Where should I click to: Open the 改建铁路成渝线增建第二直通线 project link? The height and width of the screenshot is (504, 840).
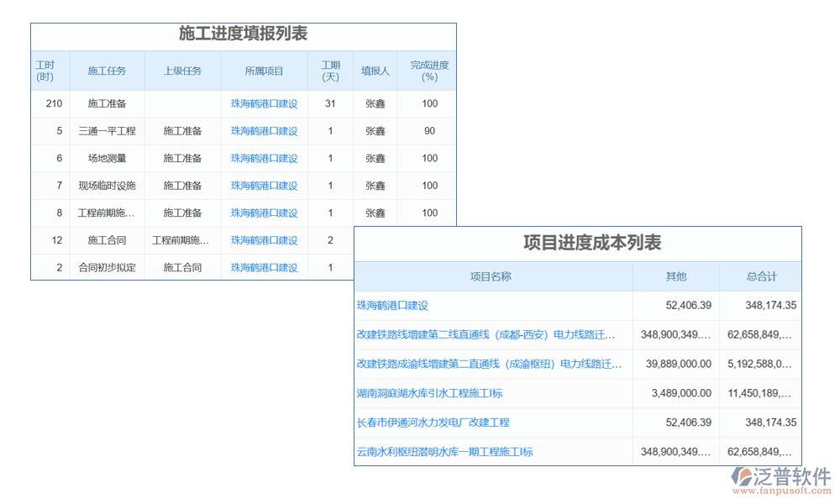tap(489, 364)
